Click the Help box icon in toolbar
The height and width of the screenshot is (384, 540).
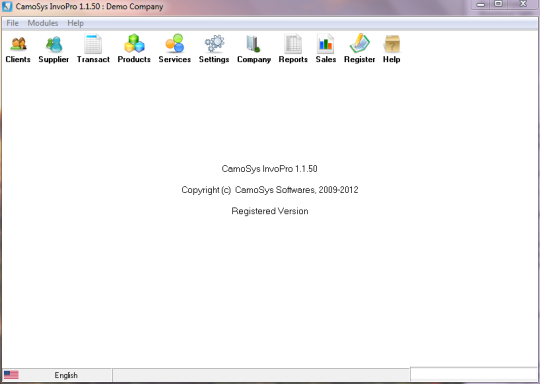pyautogui.click(x=392, y=44)
